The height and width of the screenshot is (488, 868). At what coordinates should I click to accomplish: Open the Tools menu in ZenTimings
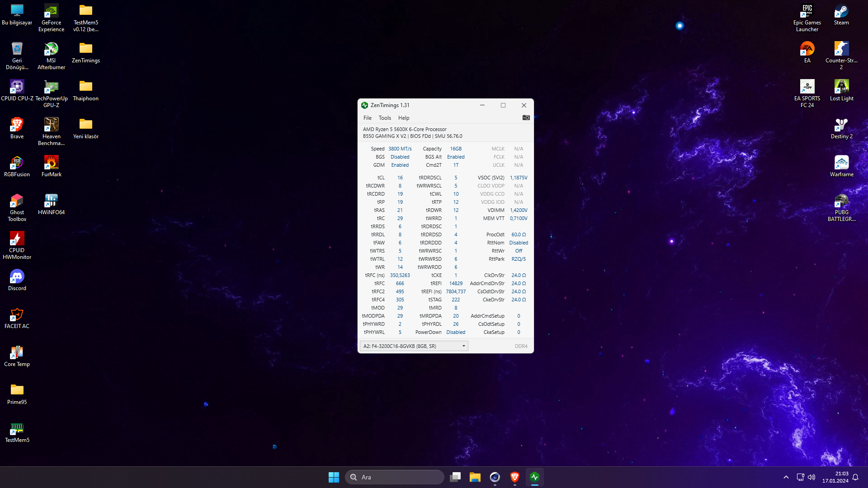click(x=385, y=118)
